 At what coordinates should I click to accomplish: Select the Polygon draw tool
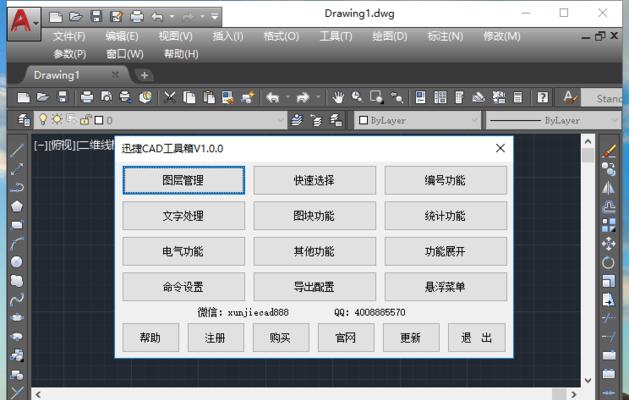(x=17, y=206)
